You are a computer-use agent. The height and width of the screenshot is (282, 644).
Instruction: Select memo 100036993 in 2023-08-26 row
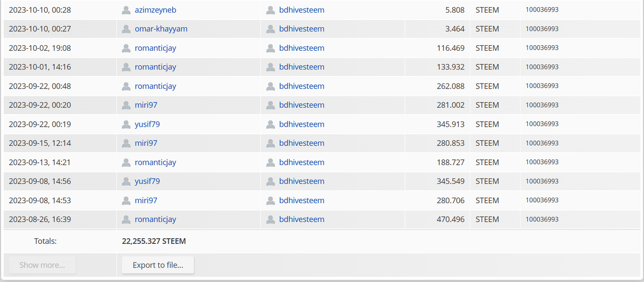(x=542, y=219)
